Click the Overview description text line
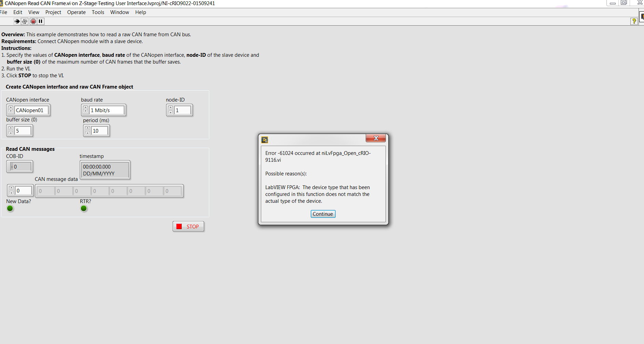This screenshot has width=644, height=344. pyautogui.click(x=96, y=35)
